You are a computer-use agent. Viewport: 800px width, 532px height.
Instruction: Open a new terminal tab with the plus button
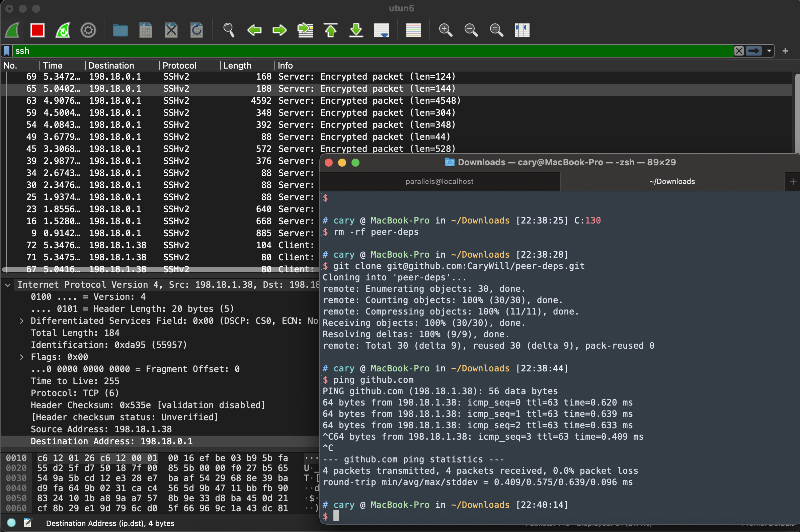[x=793, y=182]
